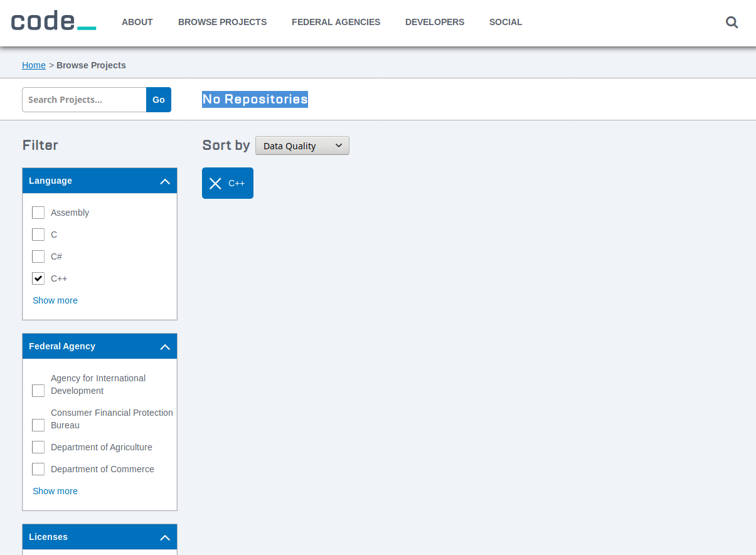Click the Filter heading

40,145
